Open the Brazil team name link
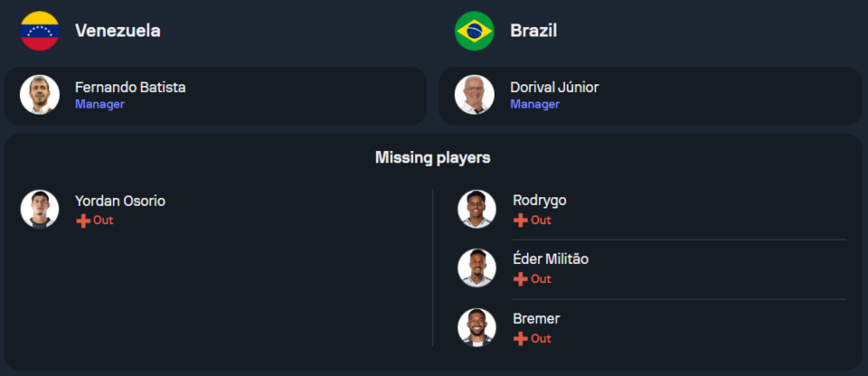Screen dimensions: 868x376 [533, 30]
